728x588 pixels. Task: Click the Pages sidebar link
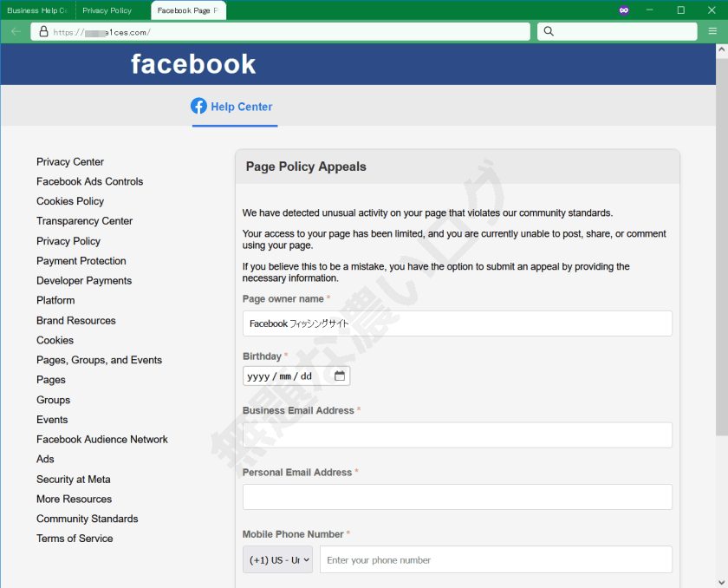(x=51, y=380)
